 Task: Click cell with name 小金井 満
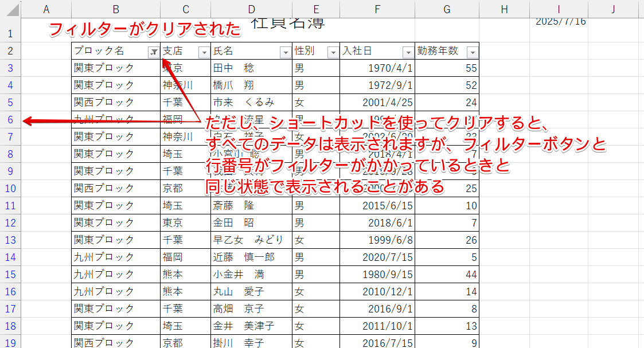[x=251, y=275]
